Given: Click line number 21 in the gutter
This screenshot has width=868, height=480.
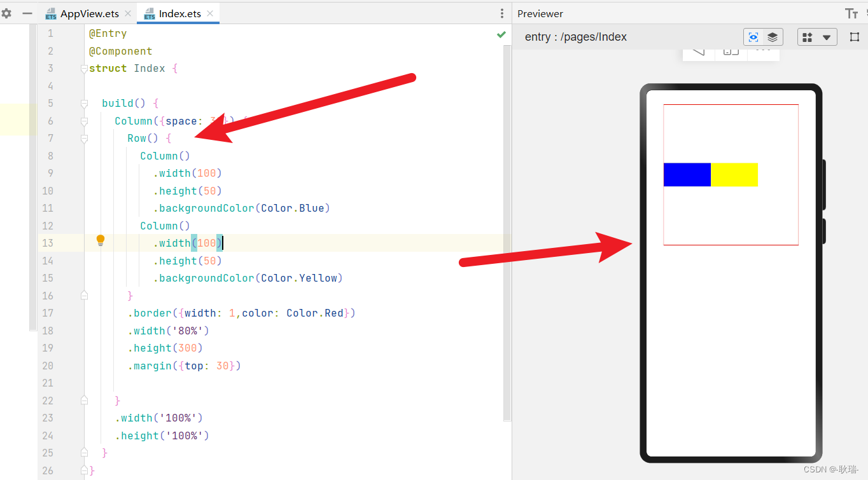Looking at the screenshot, I should [x=48, y=383].
